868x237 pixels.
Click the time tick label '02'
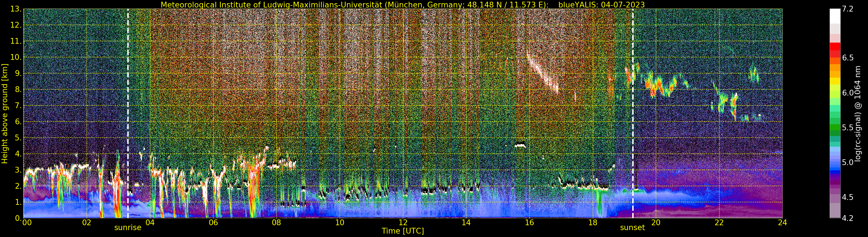pyautogui.click(x=87, y=223)
